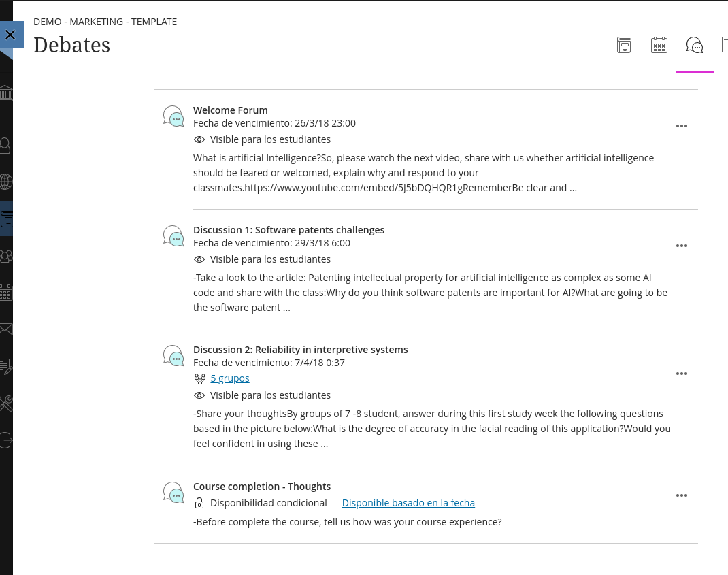Open the Profile sidebar icon
This screenshot has height=575, width=728.
(x=6, y=146)
